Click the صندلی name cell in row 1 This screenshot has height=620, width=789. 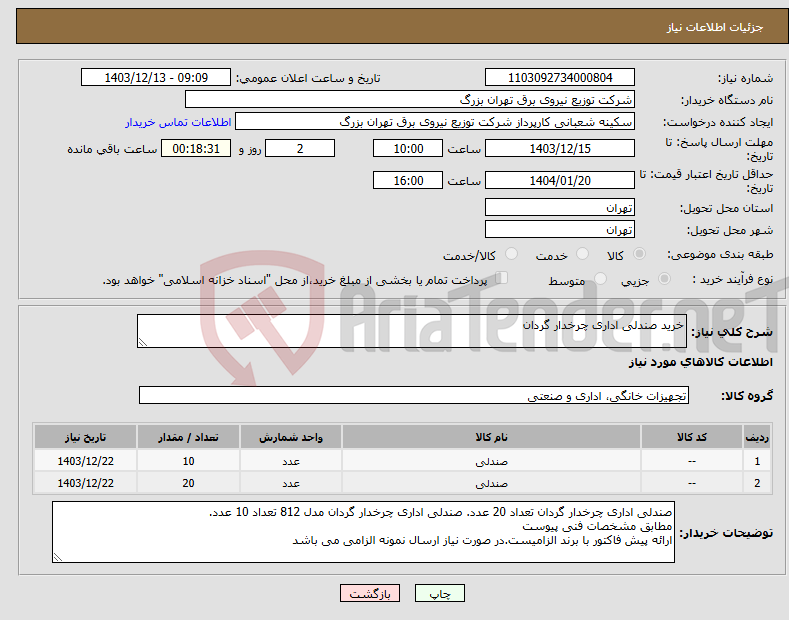click(491, 461)
